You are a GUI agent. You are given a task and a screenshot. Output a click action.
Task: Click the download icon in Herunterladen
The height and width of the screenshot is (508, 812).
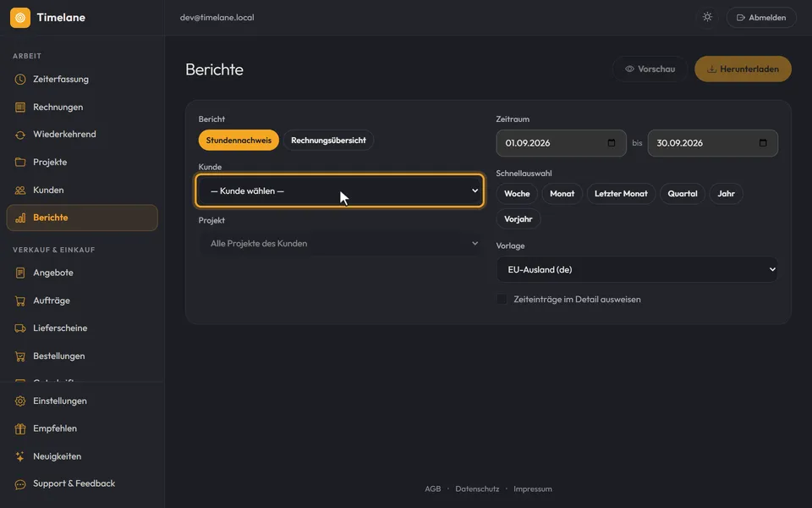(712, 69)
